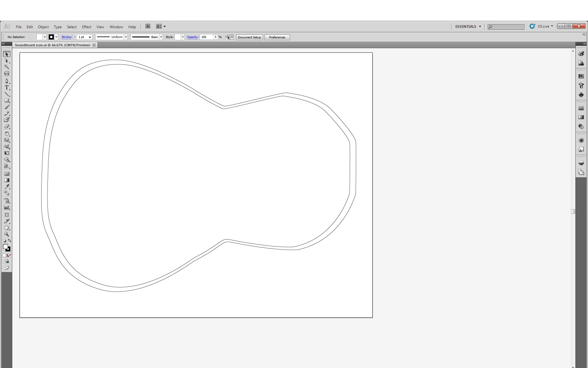
Task: Swap fill and stroke colors
Action: point(9,241)
